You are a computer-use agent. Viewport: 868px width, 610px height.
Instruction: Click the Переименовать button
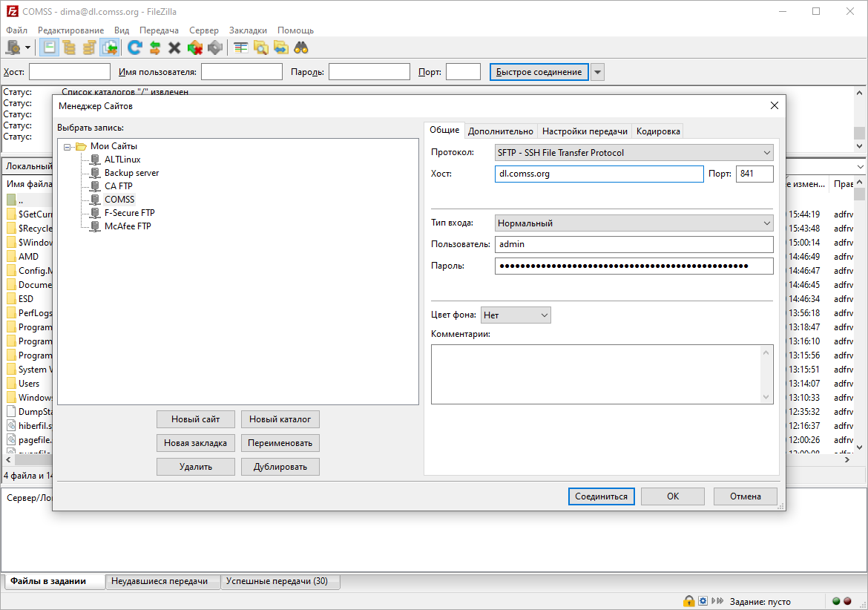point(280,443)
